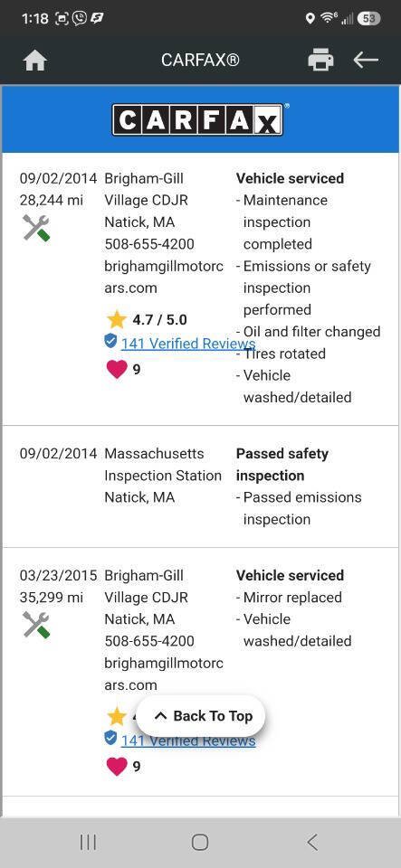The image size is (401, 868).
Task: Open 141 Verified Reviews link in first record
Action: 187,344
